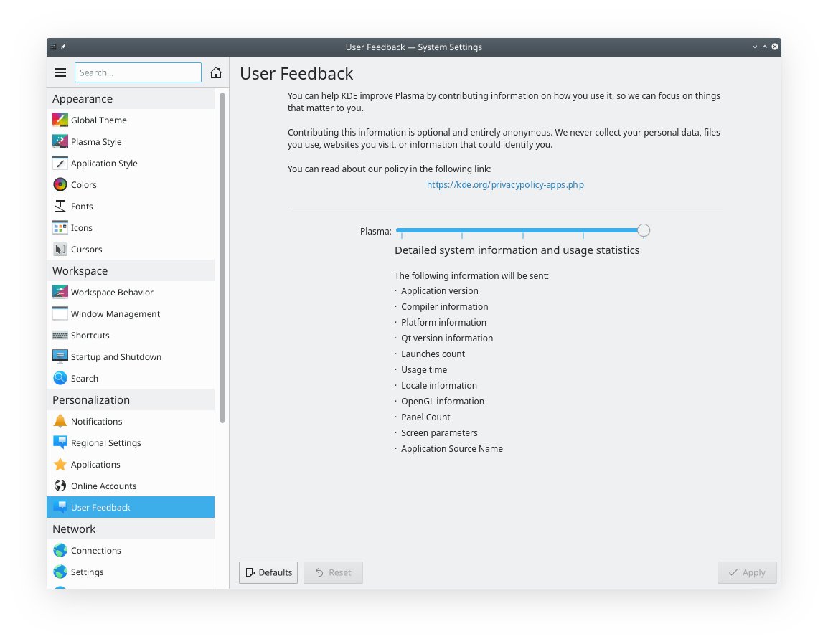This screenshot has width=828, height=644.
Task: Click the Startup and Shutdown icon
Action: [x=60, y=356]
